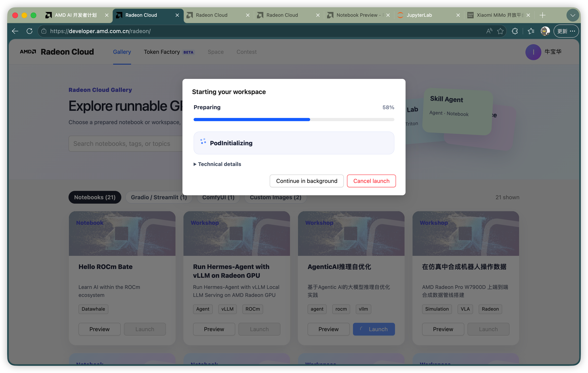Click the browser back arrow

[x=15, y=31]
